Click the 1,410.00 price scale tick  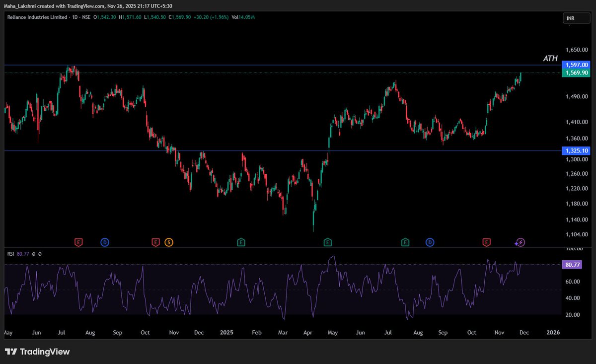coord(577,122)
